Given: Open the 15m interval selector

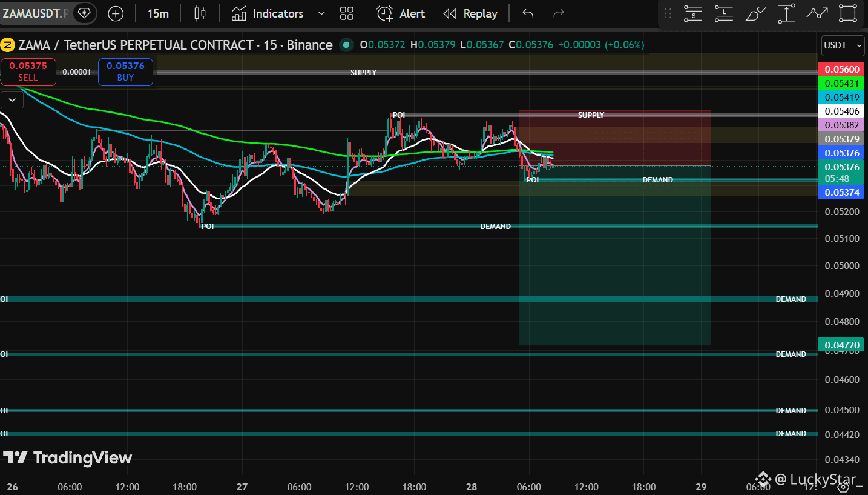Looking at the screenshot, I should click(158, 13).
